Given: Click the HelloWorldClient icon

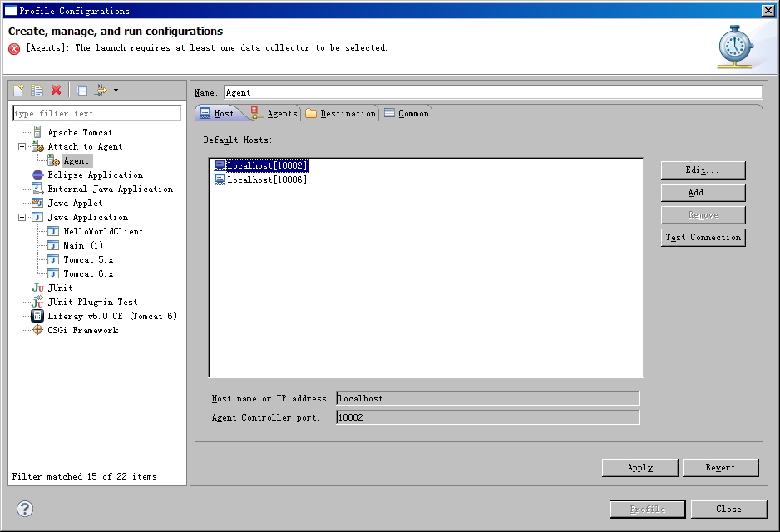Looking at the screenshot, I should 53,231.
